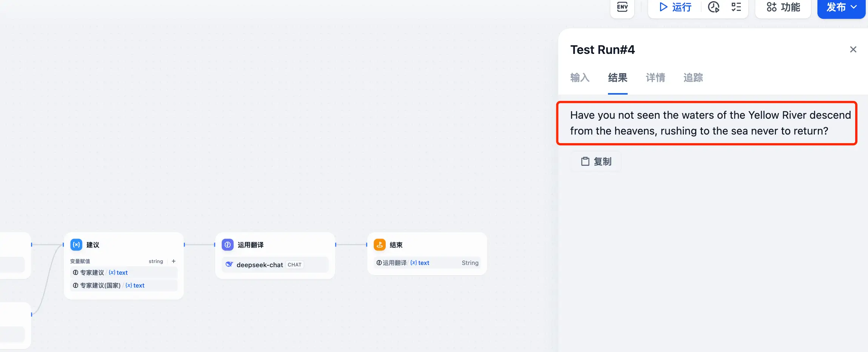Click the input handle of the 结束 node
The image size is (868, 352).
(366, 245)
